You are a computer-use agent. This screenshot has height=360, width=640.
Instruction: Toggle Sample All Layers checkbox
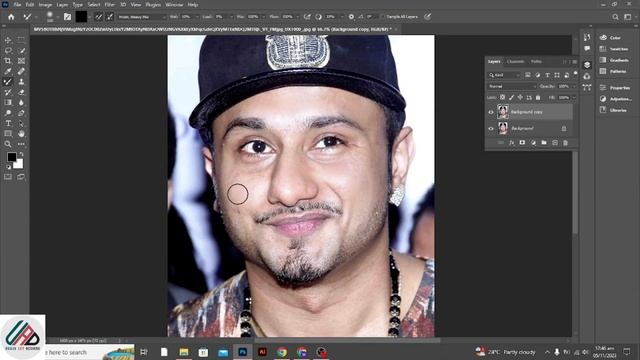click(x=383, y=17)
